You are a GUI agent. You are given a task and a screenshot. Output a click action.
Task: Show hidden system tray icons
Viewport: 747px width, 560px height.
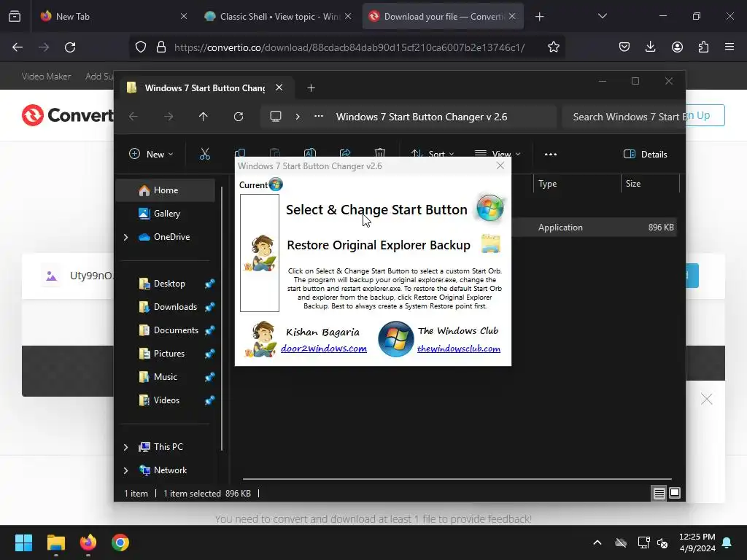(x=597, y=542)
